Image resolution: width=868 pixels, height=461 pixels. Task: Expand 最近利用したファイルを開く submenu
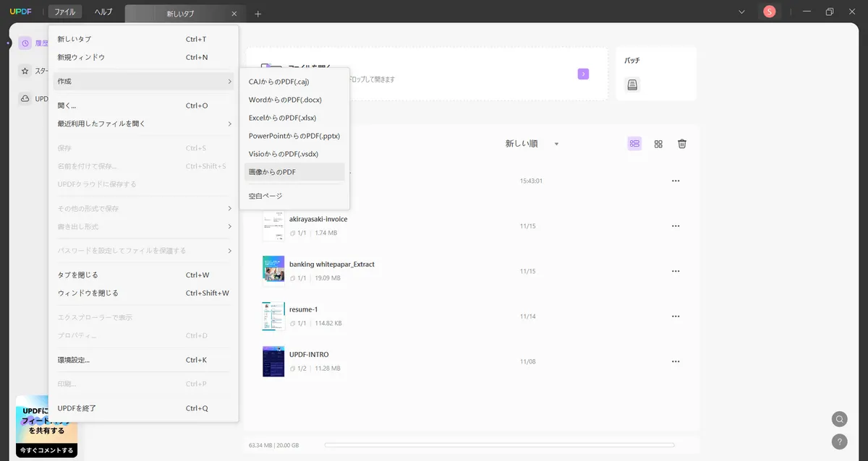[x=143, y=124]
